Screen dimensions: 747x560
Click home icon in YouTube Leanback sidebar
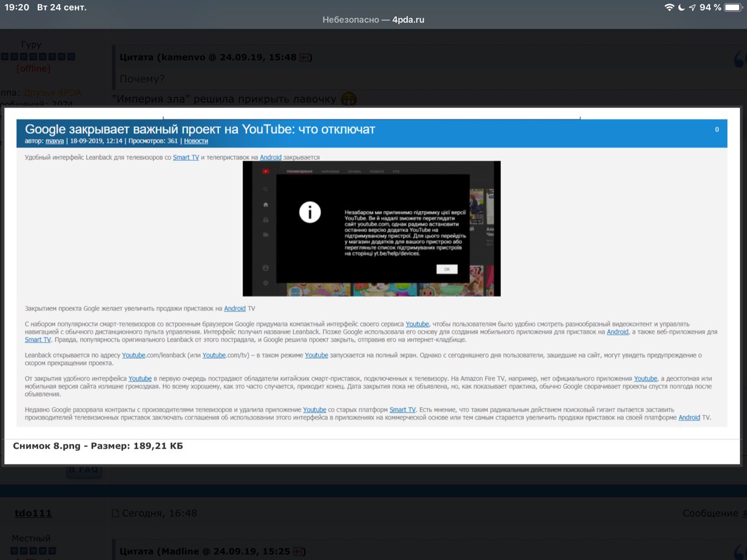[x=266, y=204]
